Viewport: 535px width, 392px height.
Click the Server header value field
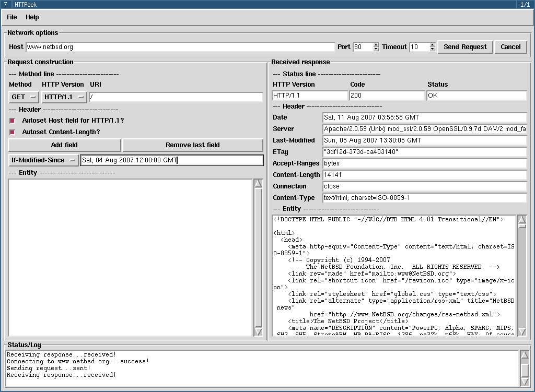click(x=424, y=129)
